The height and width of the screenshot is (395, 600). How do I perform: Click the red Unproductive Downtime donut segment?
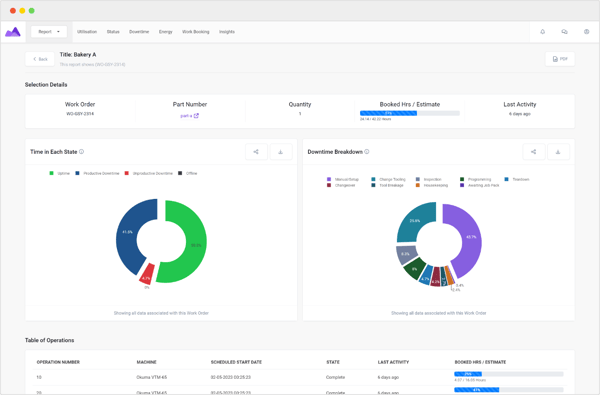point(147,275)
